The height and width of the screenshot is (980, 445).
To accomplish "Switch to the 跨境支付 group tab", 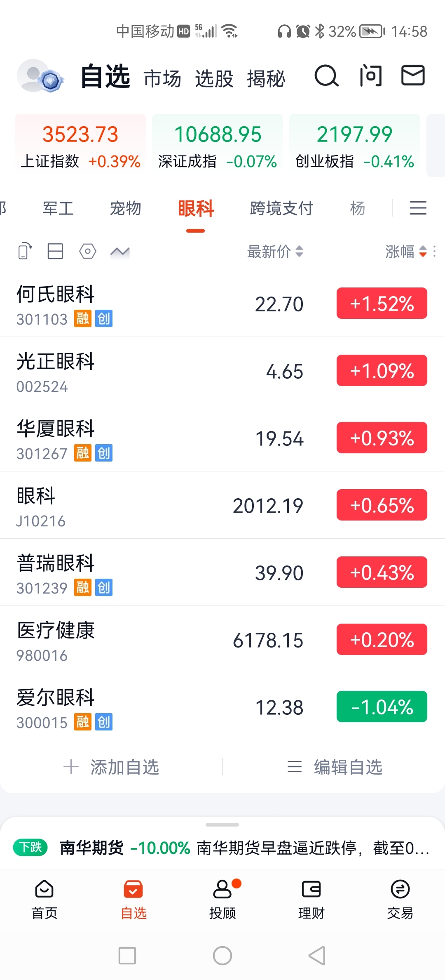I will [x=281, y=208].
